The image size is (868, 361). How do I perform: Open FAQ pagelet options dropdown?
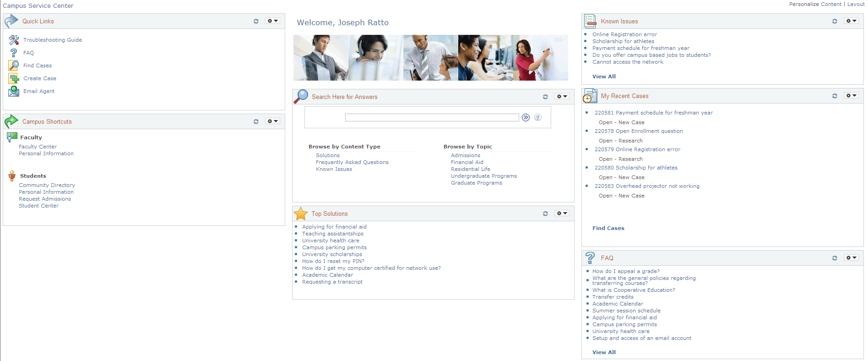tap(852, 258)
